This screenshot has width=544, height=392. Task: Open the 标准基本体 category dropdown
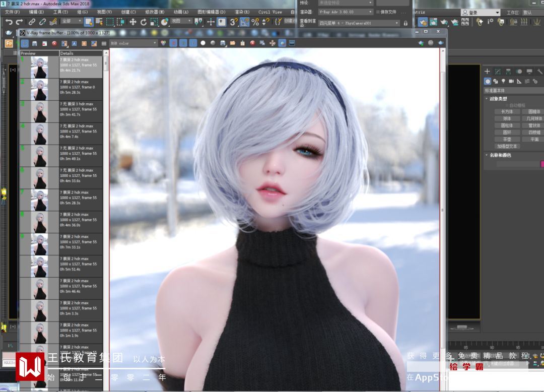point(514,91)
